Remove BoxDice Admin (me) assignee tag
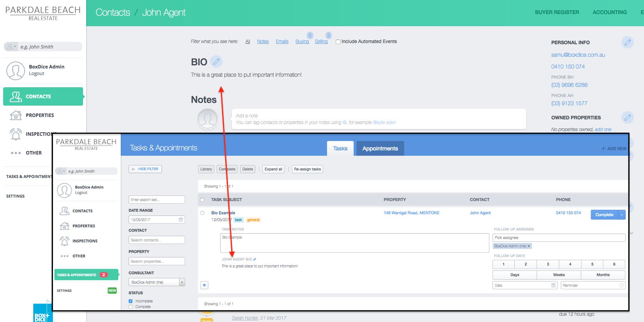644x322 pixels. coord(529,246)
